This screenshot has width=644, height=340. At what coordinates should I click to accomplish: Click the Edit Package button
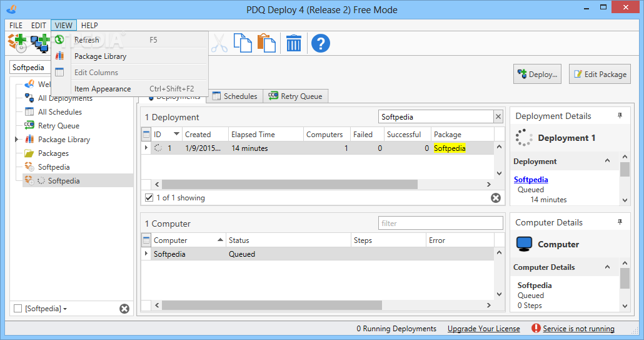(600, 74)
